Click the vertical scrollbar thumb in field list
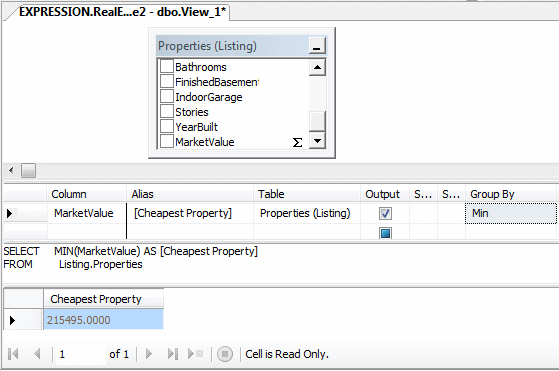 (x=317, y=121)
